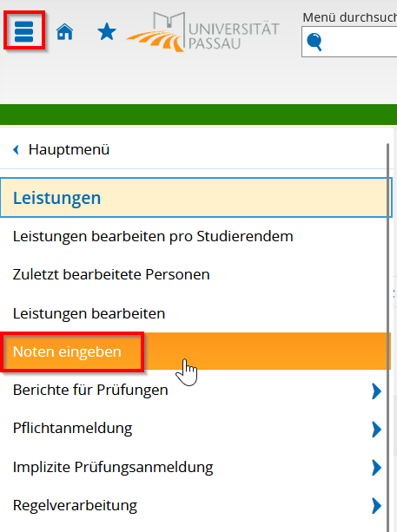Go to the home page icon

pyautogui.click(x=64, y=31)
